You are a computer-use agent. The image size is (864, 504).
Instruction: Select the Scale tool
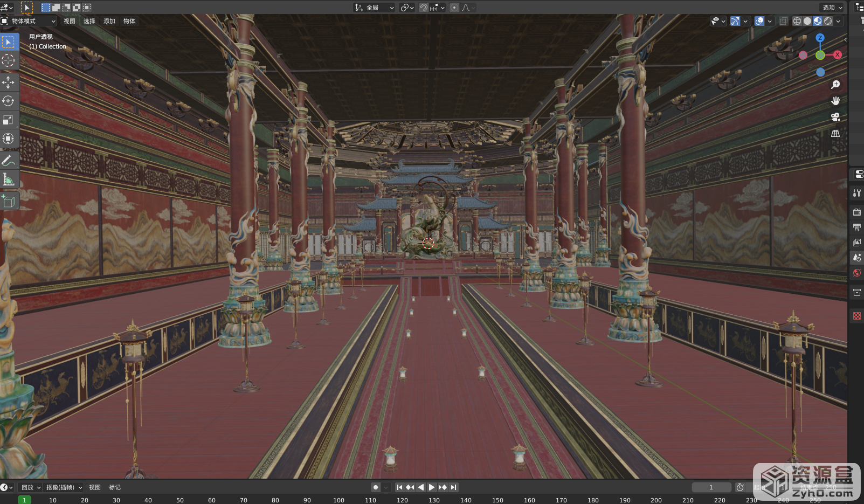(x=8, y=120)
